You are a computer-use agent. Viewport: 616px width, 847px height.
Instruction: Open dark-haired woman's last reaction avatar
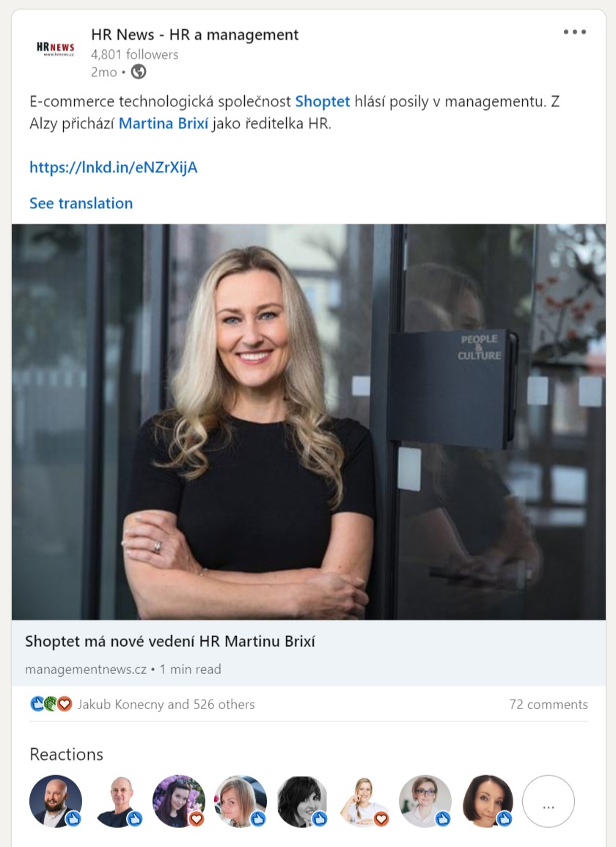pos(487,801)
